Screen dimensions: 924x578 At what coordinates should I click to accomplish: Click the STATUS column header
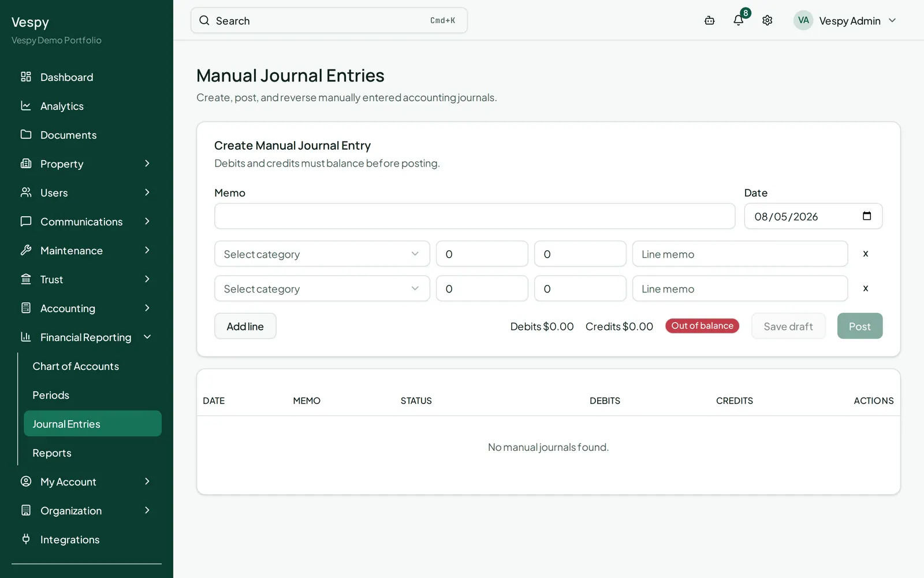(x=416, y=401)
